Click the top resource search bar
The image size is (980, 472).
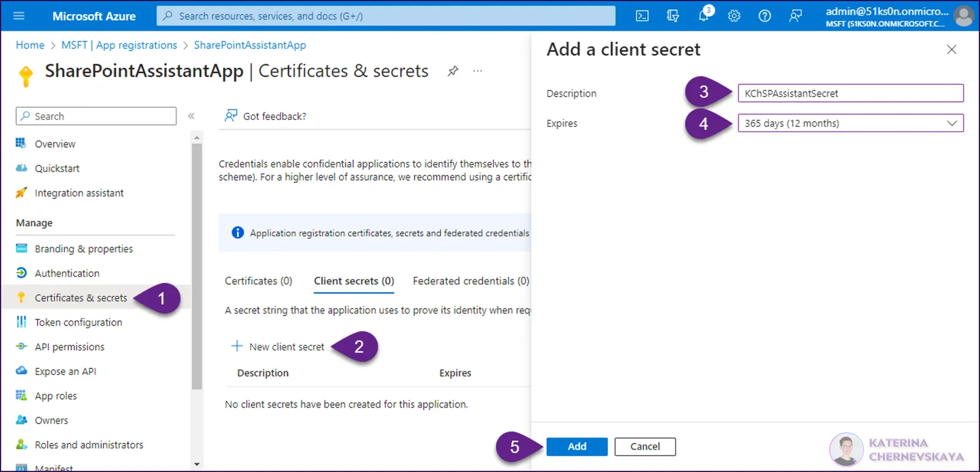pyautogui.click(x=386, y=16)
